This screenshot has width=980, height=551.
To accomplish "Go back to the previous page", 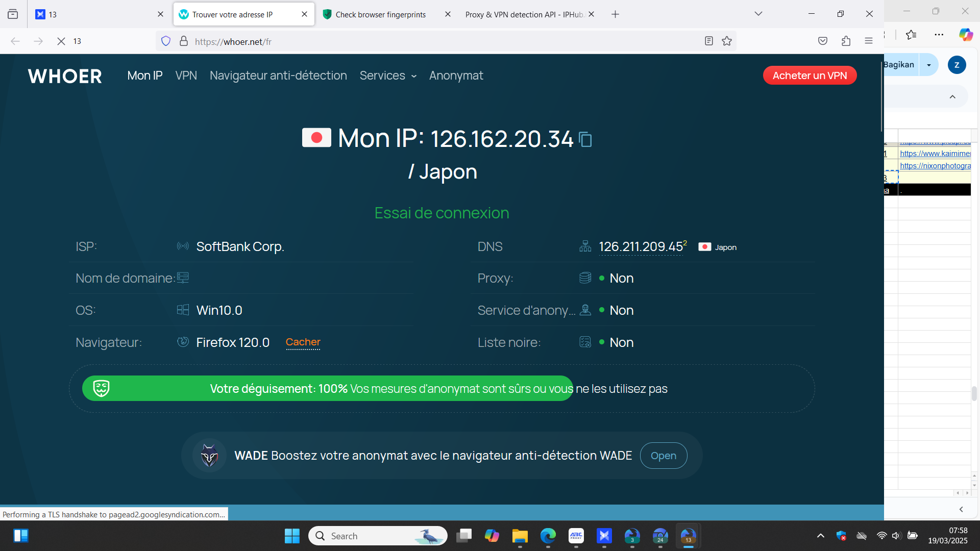I will click(15, 41).
